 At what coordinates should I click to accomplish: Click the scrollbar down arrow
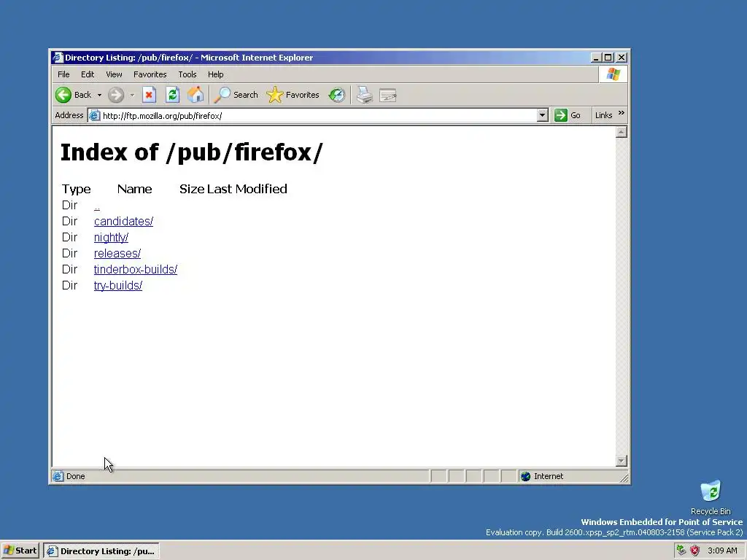tap(622, 461)
